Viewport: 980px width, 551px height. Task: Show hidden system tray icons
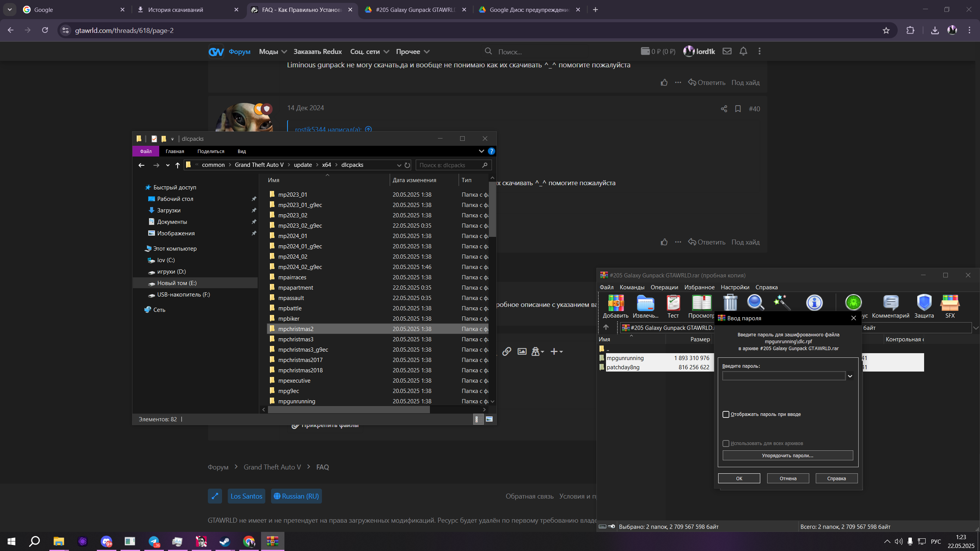(887, 541)
